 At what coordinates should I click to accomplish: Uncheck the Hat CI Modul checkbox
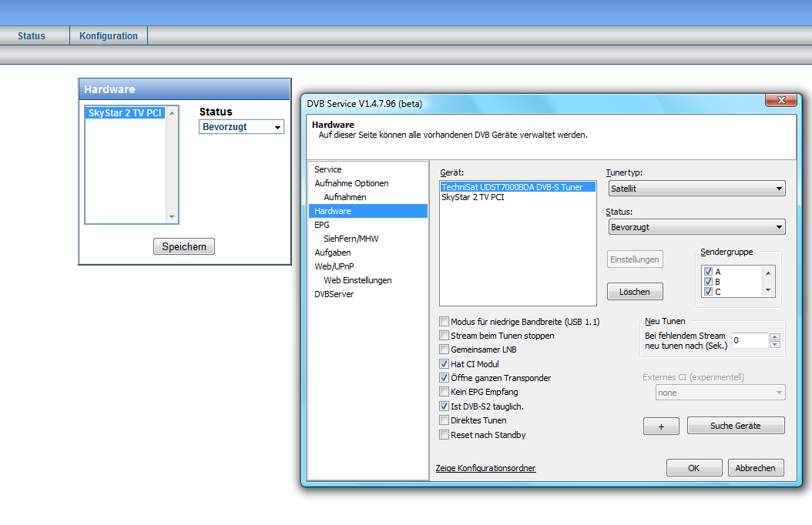click(x=444, y=364)
